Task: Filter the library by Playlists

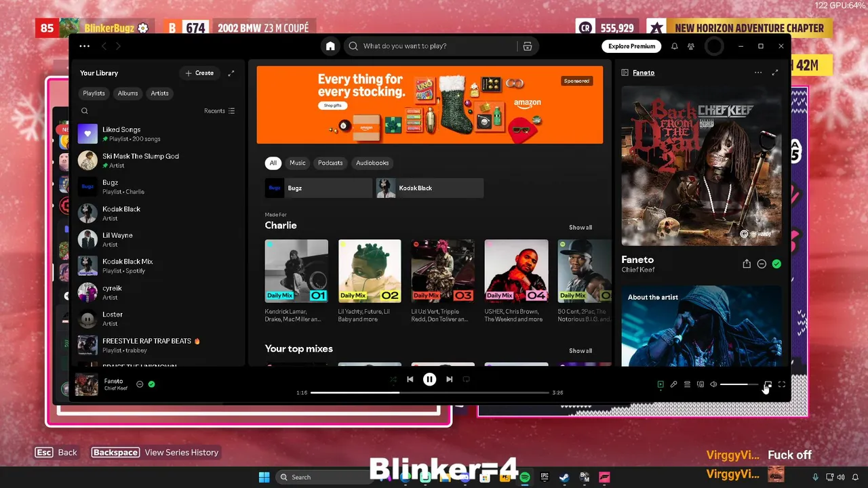Action: coord(94,94)
